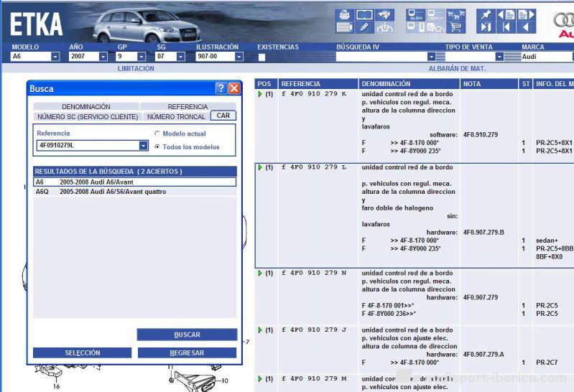Expand the AÑO dropdown showing 2007
The image size is (574, 392).
click(103, 57)
